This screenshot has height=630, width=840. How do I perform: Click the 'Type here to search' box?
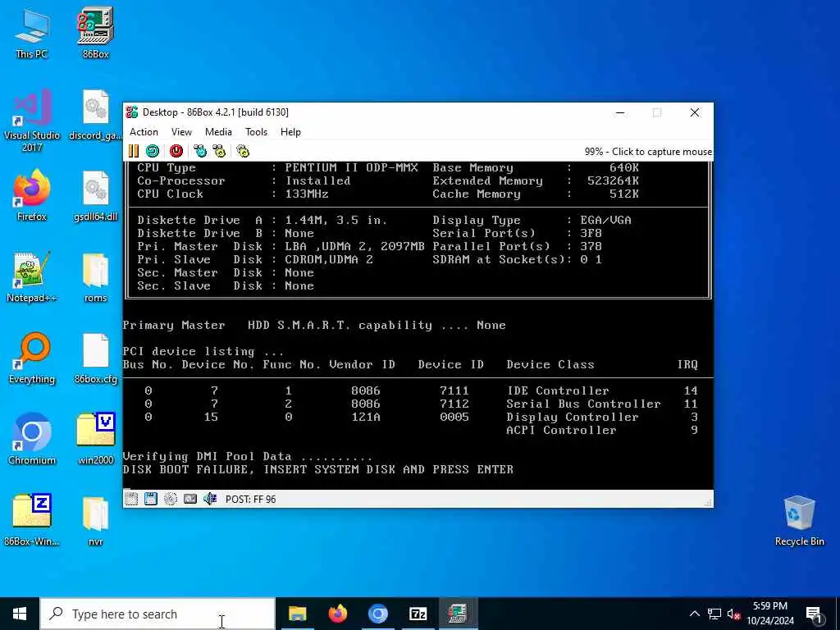[157, 614]
